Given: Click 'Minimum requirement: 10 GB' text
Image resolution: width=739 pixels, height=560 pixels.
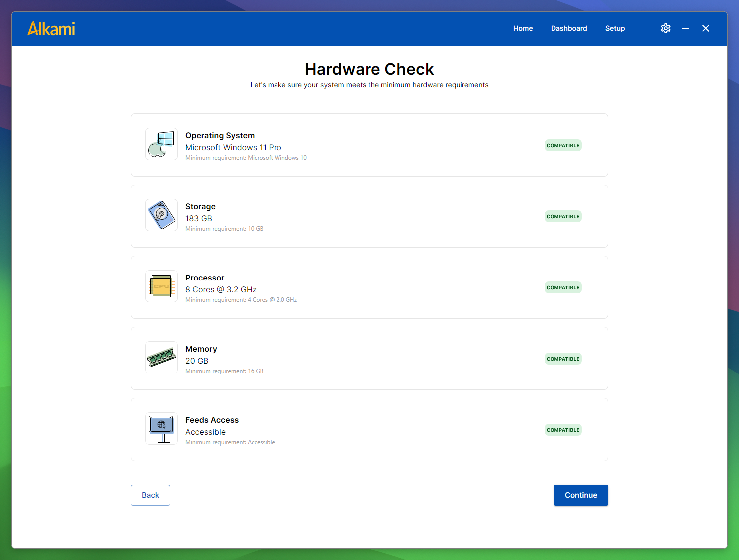Looking at the screenshot, I should (x=224, y=229).
